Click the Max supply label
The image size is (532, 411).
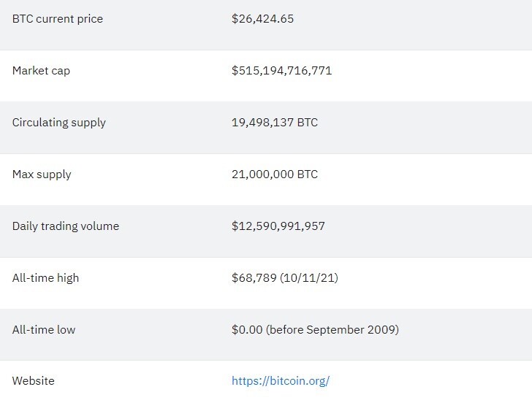42,174
